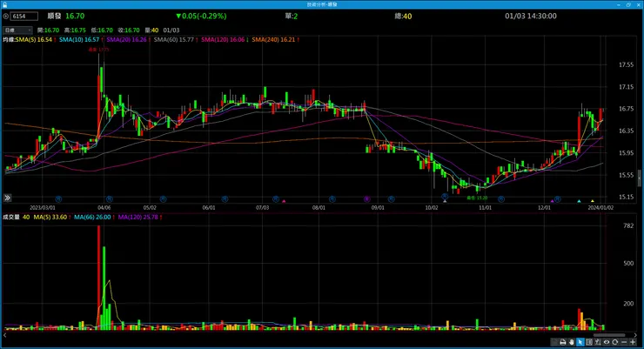Click the circle marker right of 11/01
Screen dimensions: 644x349
[x=501, y=199]
